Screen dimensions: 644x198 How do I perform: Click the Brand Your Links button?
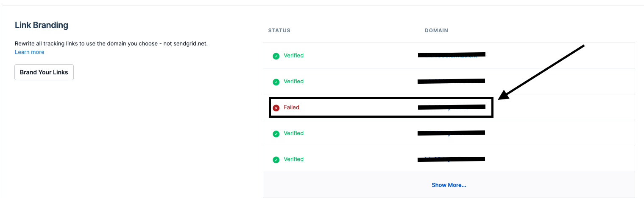click(x=44, y=72)
